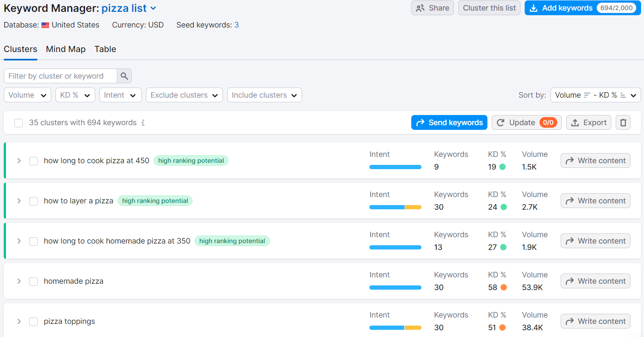
Task: Click the info icon beside 35 clusters
Action: coord(143,123)
